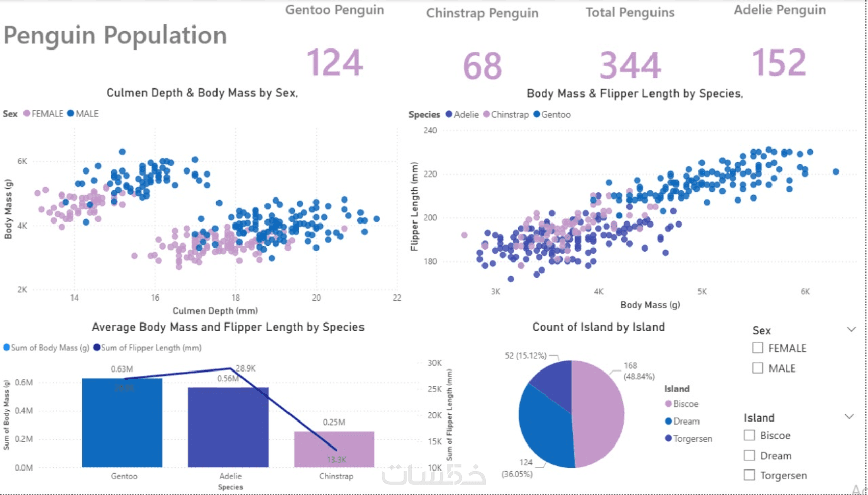
Task: Click the Torgersen pie legend marker
Action: click(x=668, y=438)
